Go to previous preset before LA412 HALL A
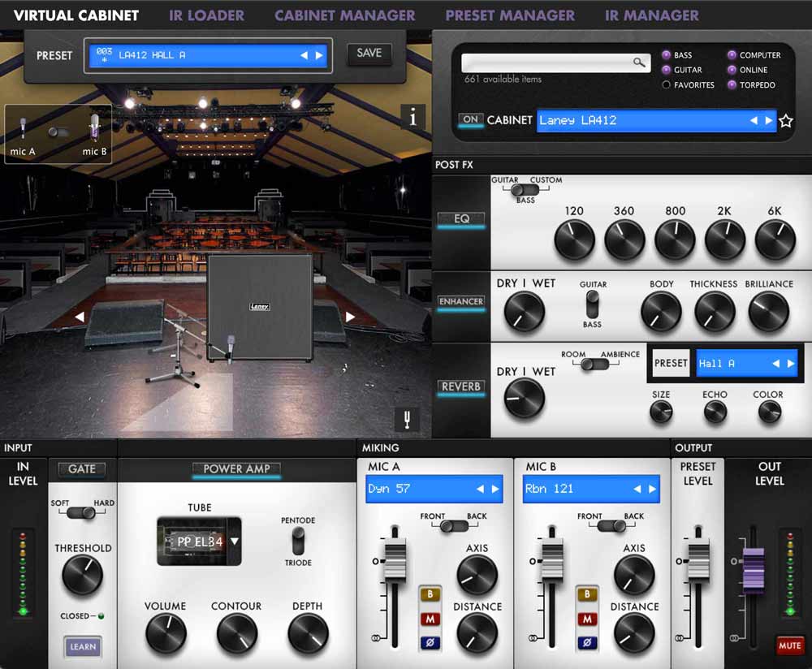The image size is (812, 669). tap(304, 55)
